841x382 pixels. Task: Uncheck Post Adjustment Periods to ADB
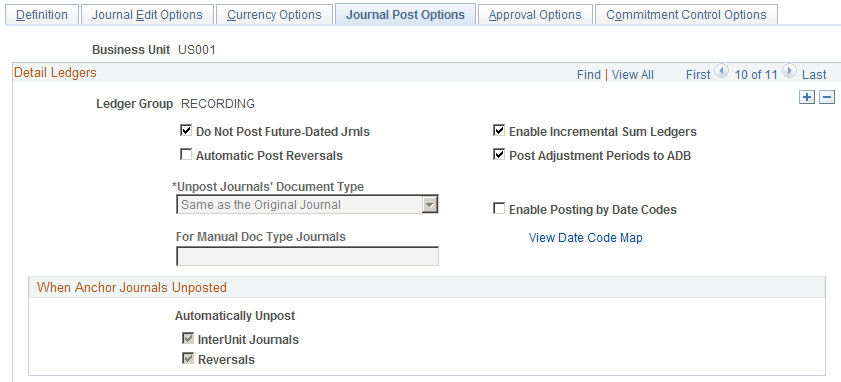[499, 155]
